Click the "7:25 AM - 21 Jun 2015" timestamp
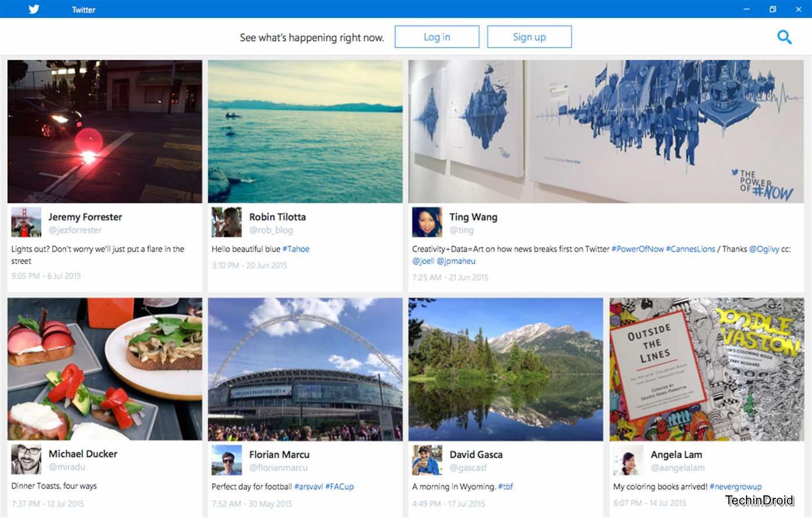 (x=450, y=277)
